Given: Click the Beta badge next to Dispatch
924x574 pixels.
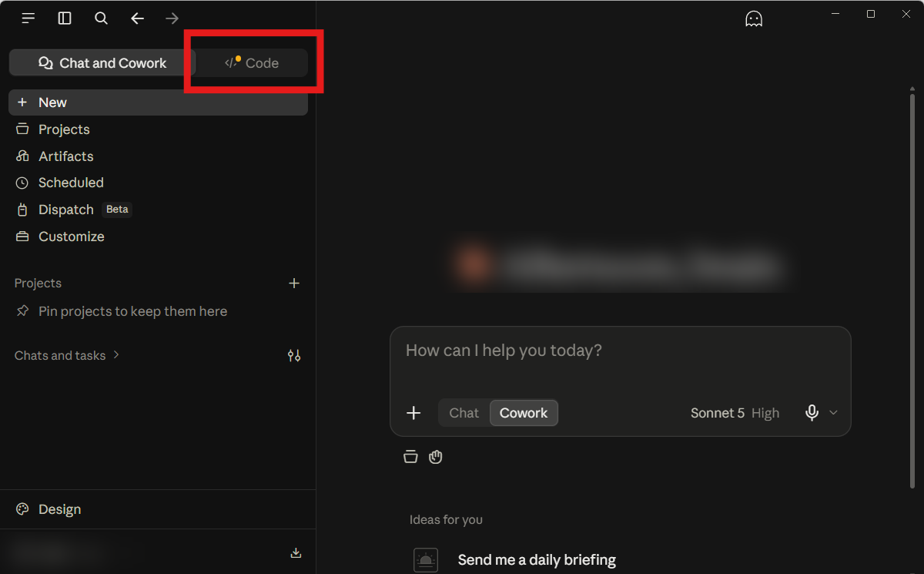Looking at the screenshot, I should tap(117, 210).
